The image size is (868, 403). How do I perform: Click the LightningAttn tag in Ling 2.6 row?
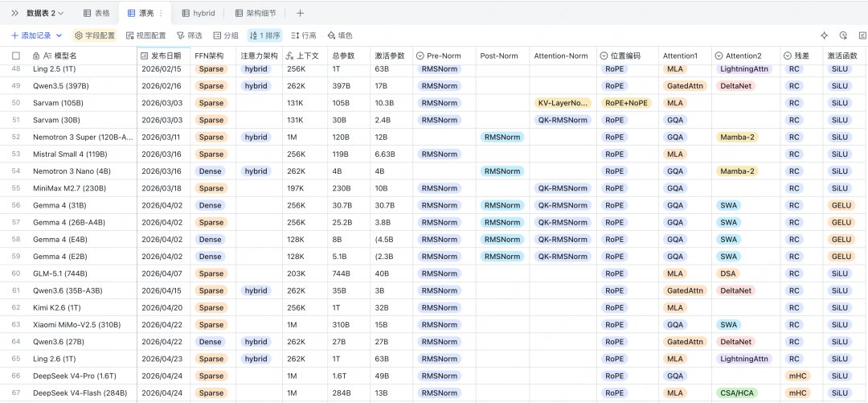tap(743, 360)
